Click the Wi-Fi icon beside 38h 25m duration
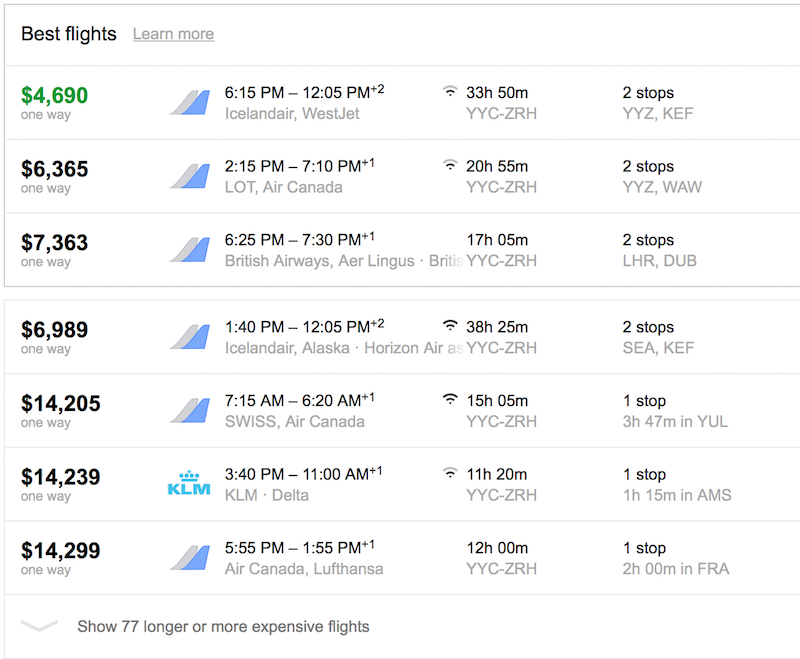The width and height of the screenshot is (800, 659). 449,325
